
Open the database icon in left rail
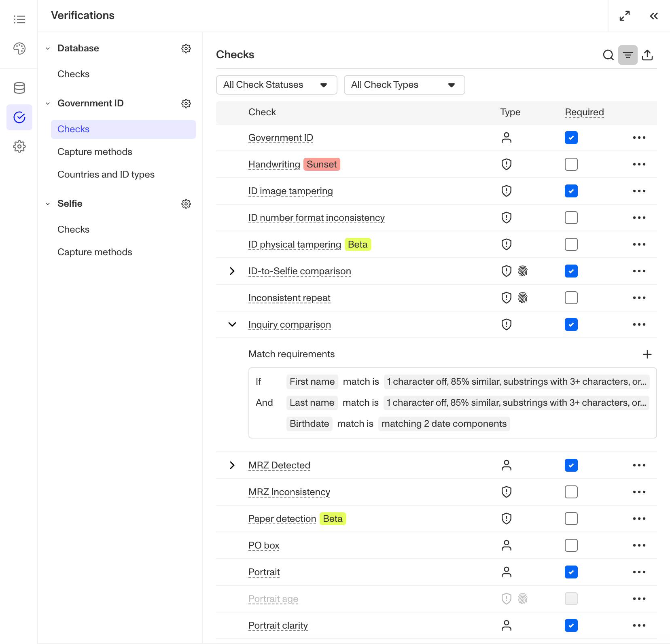coord(19,88)
